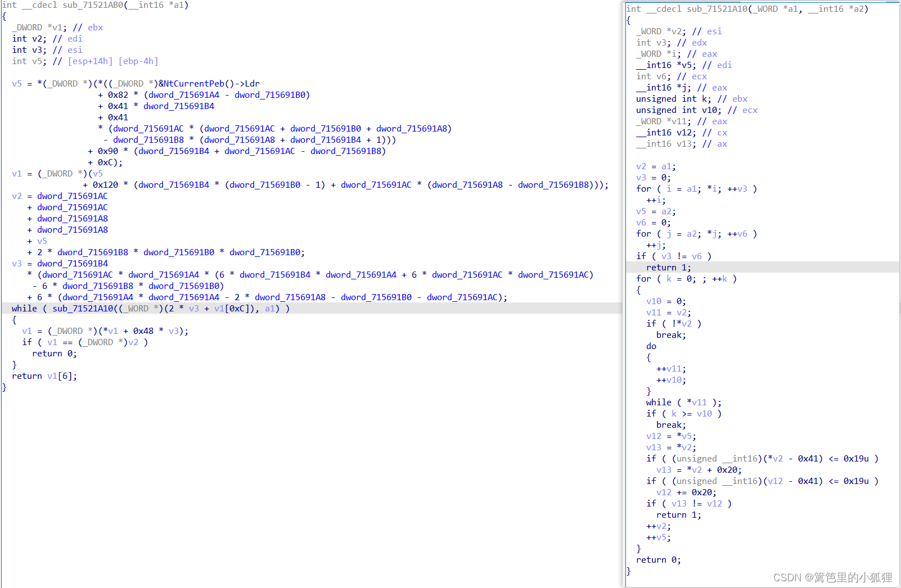This screenshot has height=588, width=901.
Task: Click the 'for ( k = 0; ; ++k )' loop
Action: coord(687,279)
